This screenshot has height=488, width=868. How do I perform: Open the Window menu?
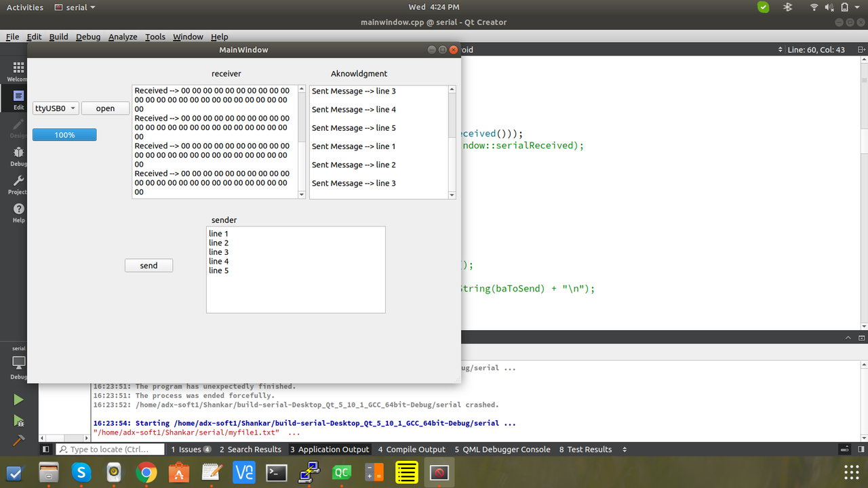coord(188,37)
